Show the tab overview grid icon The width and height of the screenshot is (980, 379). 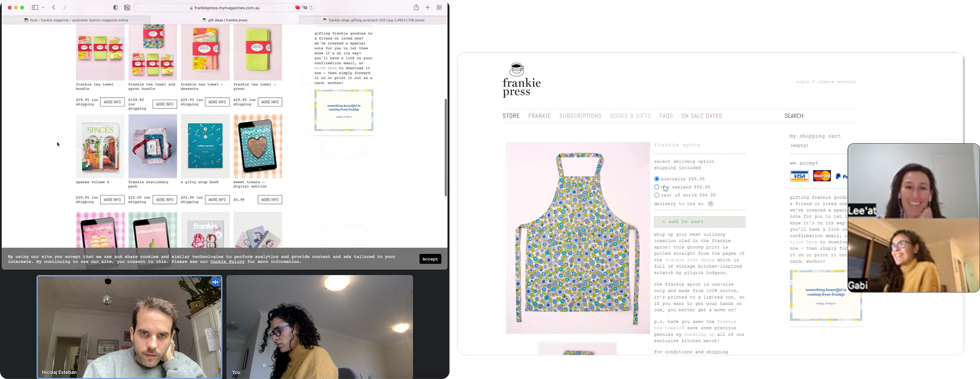(x=439, y=7)
